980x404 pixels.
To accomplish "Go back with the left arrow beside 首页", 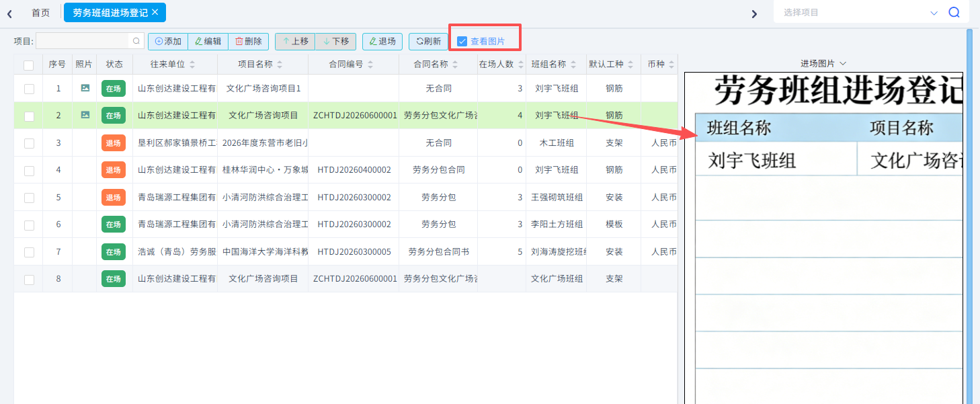I will coord(9,13).
